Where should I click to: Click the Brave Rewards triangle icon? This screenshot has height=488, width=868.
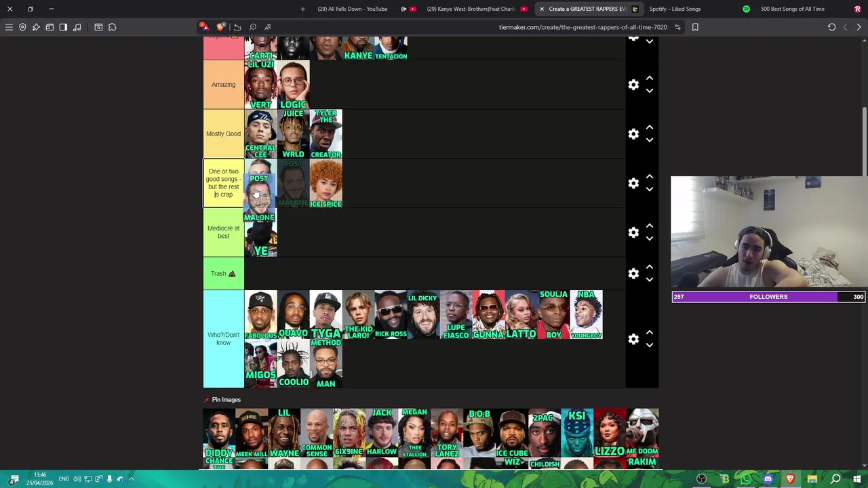pos(204,27)
